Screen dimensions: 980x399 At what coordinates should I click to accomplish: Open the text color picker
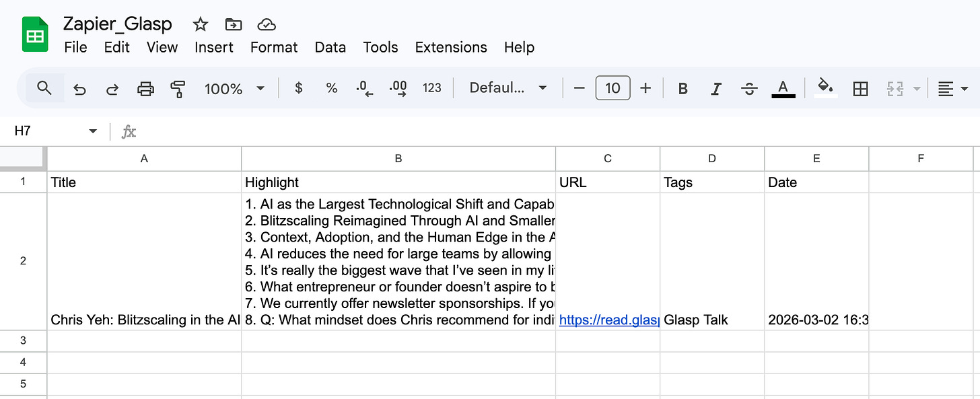(783, 88)
